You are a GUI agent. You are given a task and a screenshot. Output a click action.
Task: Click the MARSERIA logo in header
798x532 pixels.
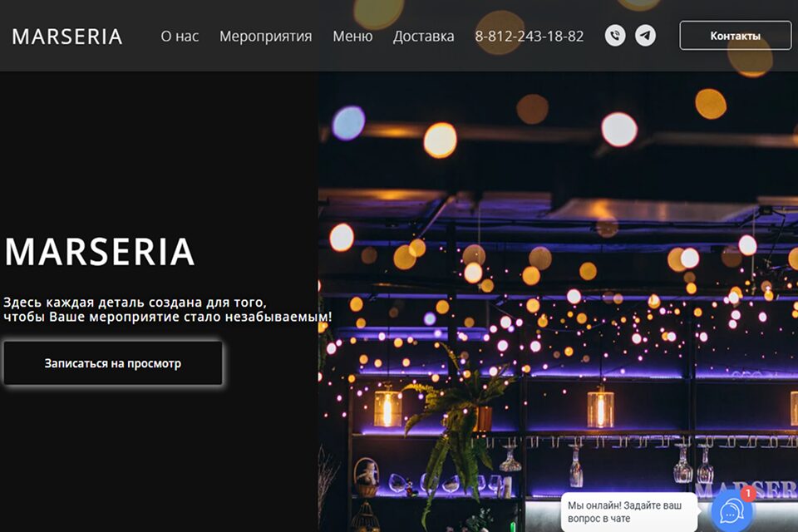coord(66,37)
